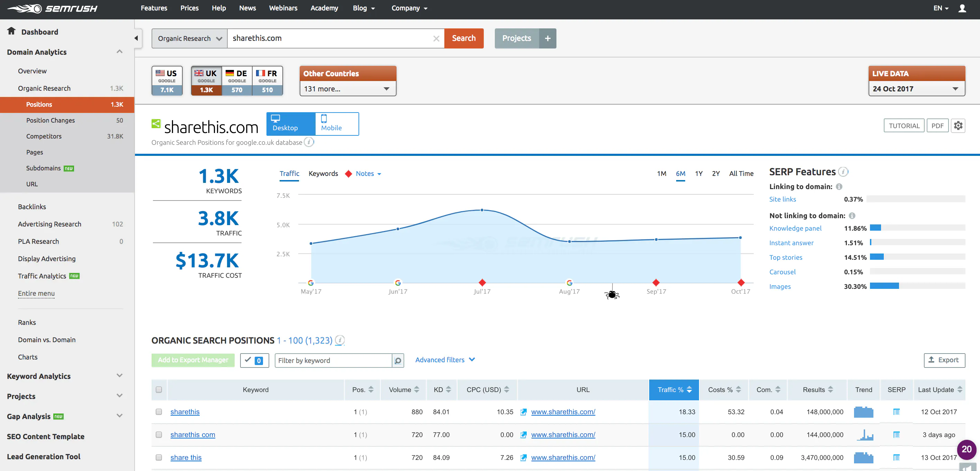
Task: Open the Knowledge panel link
Action: pos(795,229)
